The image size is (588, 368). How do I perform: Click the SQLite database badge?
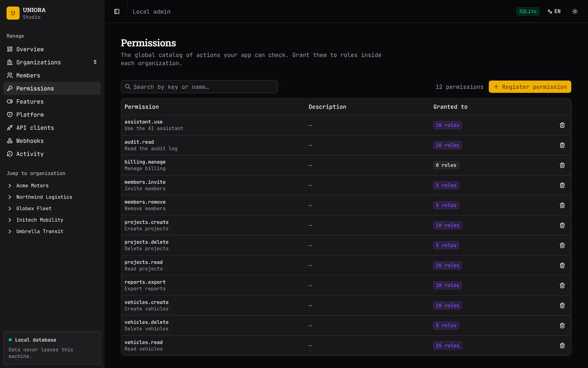pyautogui.click(x=528, y=11)
